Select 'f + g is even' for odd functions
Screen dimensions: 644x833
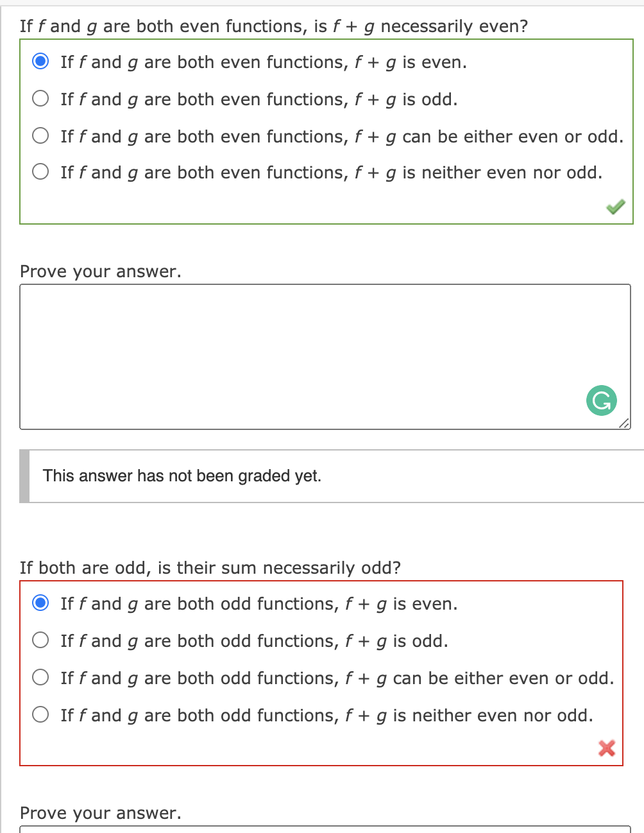coord(40,603)
